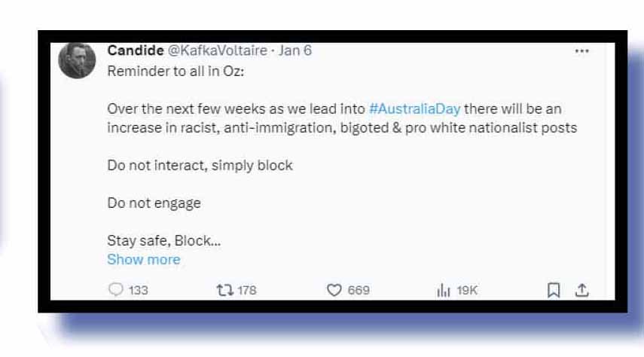Like the tweet with the heart icon
Screen dimensions: 644x357
334,290
